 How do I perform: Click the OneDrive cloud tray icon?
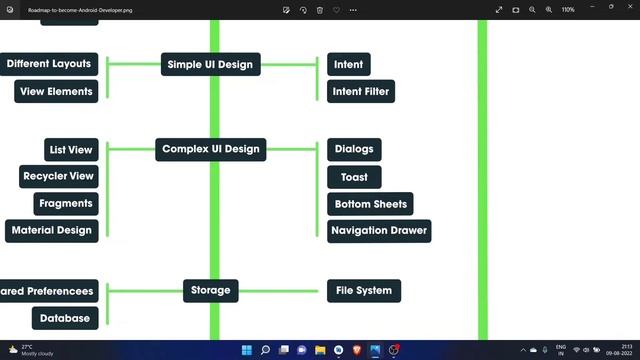click(x=533, y=350)
